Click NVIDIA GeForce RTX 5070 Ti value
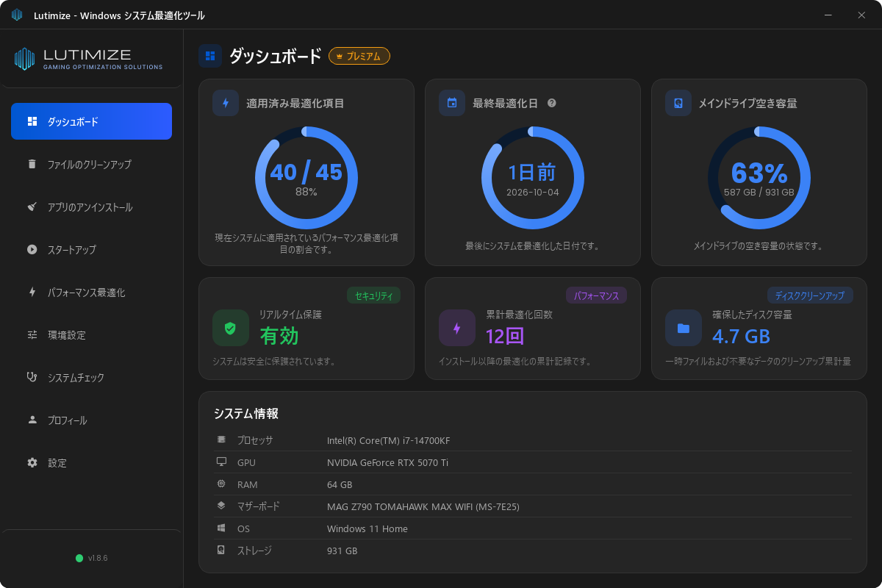The width and height of the screenshot is (882, 588). coord(387,462)
